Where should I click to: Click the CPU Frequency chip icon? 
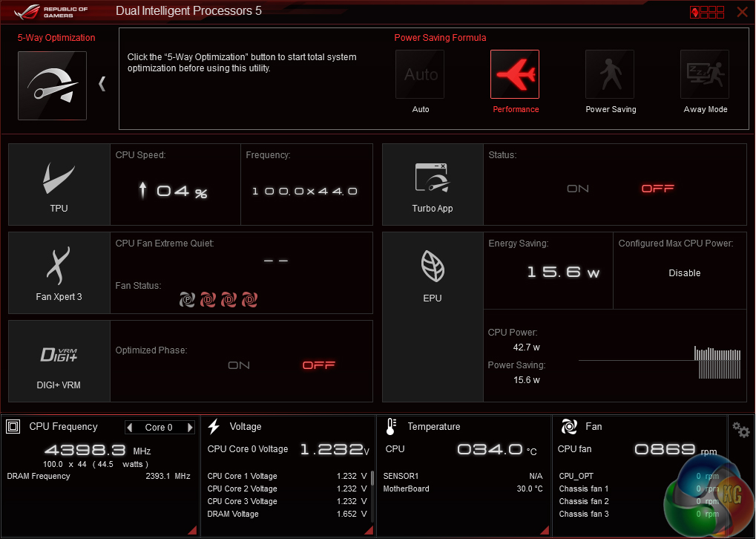(x=13, y=427)
